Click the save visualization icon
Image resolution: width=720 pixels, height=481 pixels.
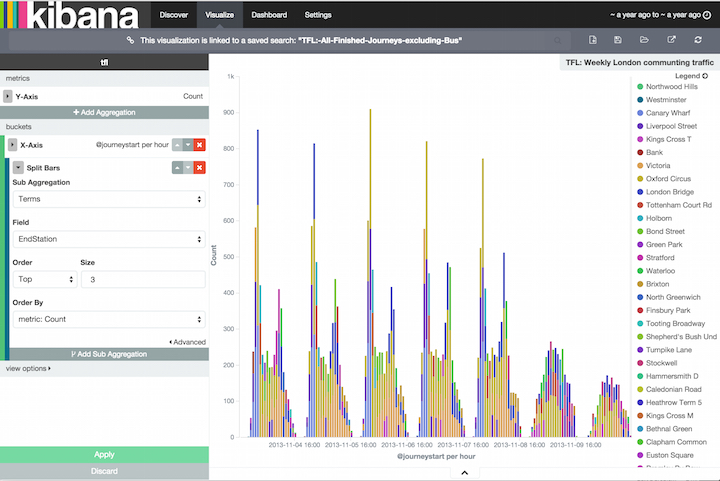click(619, 40)
